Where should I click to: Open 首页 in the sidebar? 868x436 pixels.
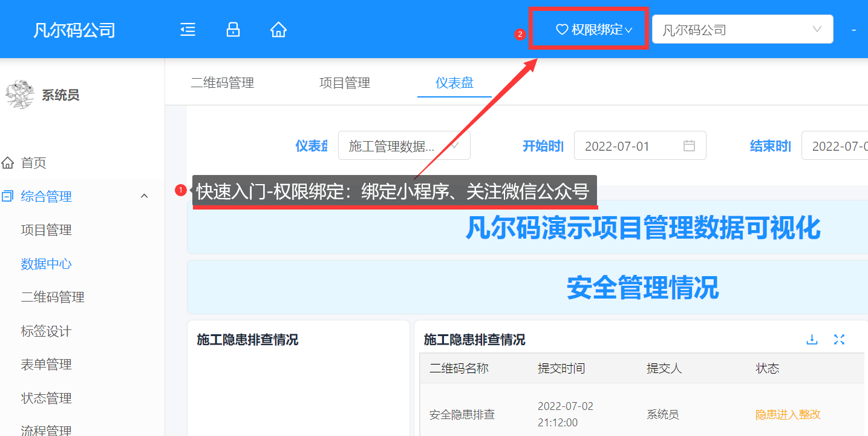pyautogui.click(x=33, y=163)
